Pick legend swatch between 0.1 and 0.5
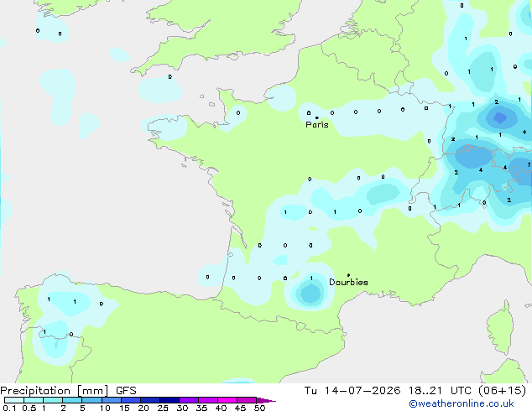The image size is (532, 411). 14,400
